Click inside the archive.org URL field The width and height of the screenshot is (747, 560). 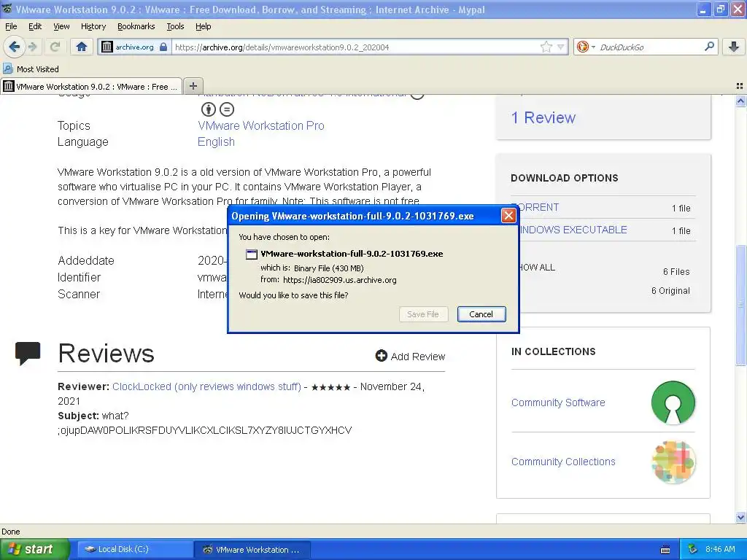point(355,47)
